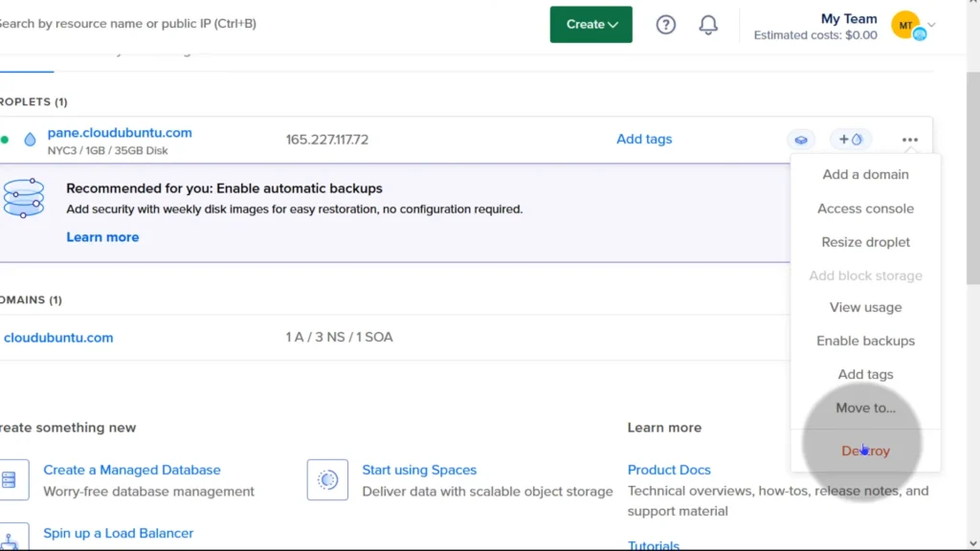The width and height of the screenshot is (980, 551).
Task: Click the MT user avatar
Action: [905, 25]
